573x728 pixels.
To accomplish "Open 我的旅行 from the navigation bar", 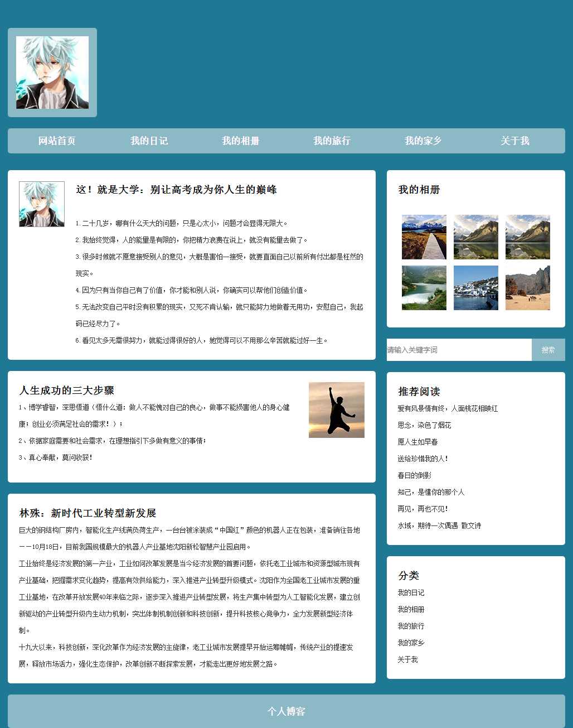I will click(x=332, y=141).
